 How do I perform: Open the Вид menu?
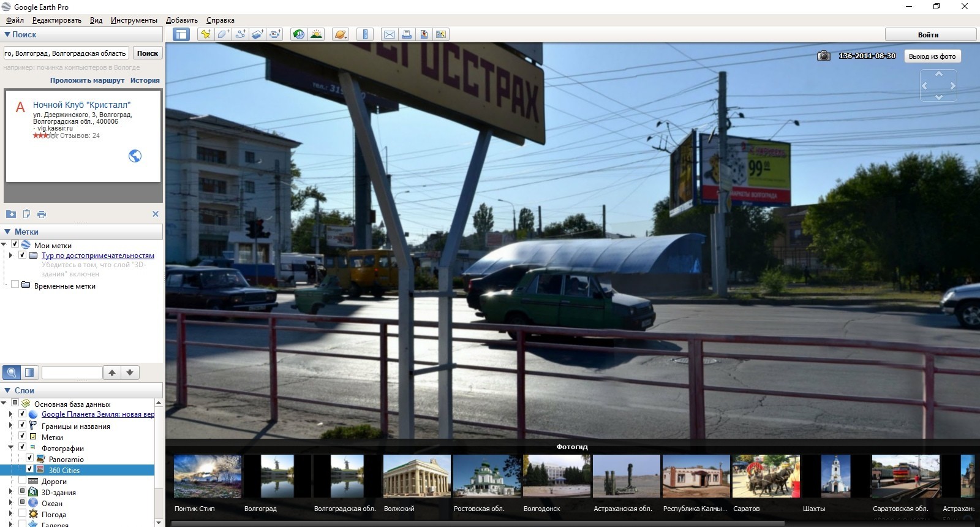click(96, 20)
